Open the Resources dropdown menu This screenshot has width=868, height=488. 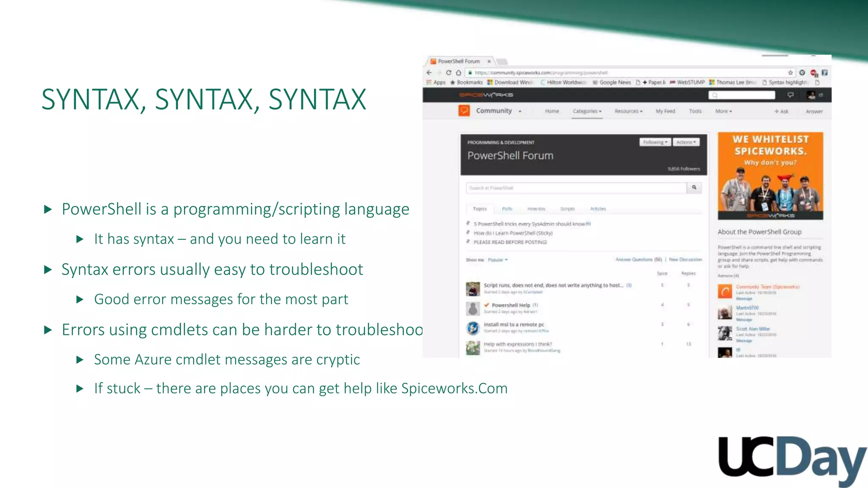[629, 111]
